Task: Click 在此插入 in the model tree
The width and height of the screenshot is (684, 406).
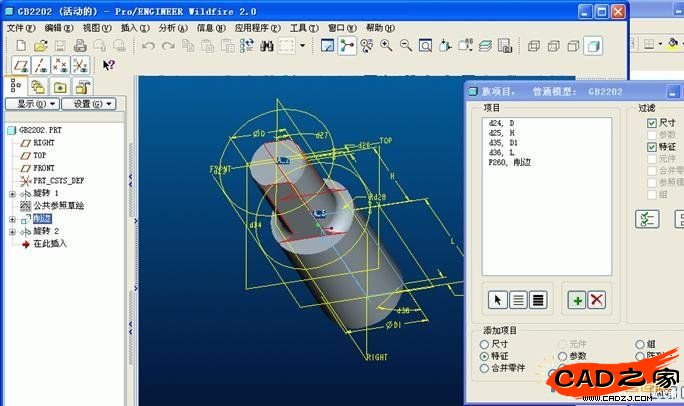Action: [50, 243]
